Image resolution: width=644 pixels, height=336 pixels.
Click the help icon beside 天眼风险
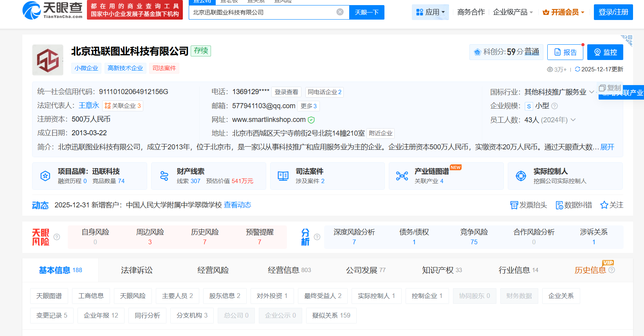click(57, 237)
